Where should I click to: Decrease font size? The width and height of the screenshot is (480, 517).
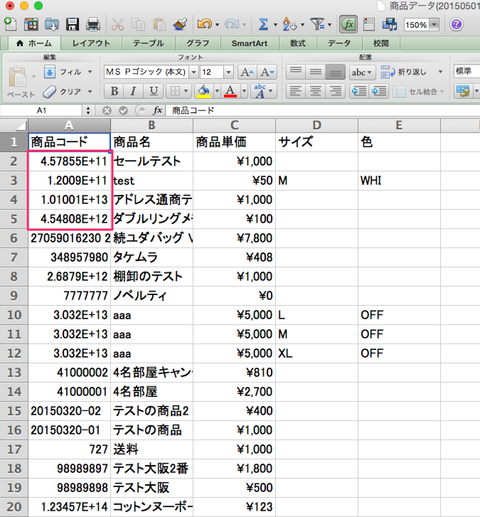click(267, 72)
